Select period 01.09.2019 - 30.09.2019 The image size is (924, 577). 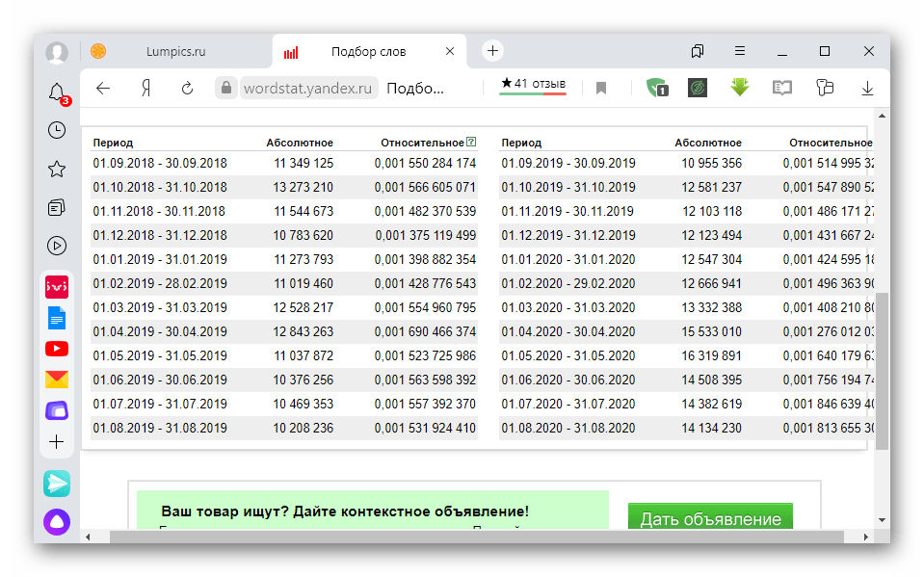(x=568, y=163)
